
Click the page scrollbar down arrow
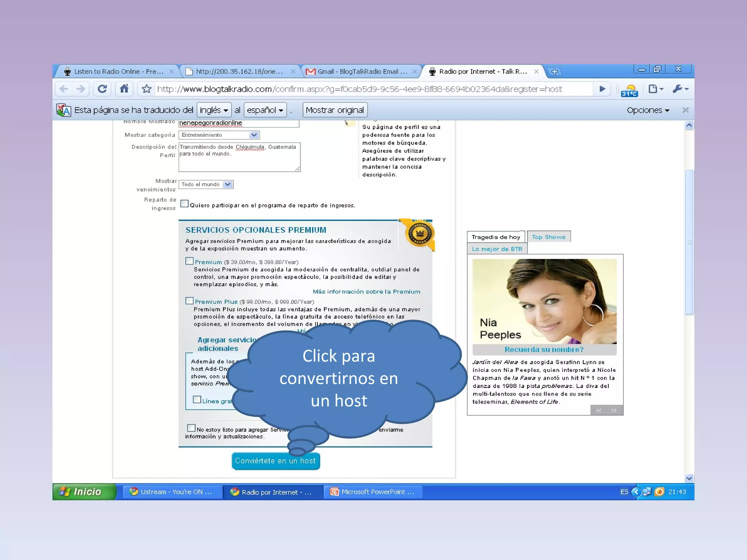pyautogui.click(x=689, y=478)
